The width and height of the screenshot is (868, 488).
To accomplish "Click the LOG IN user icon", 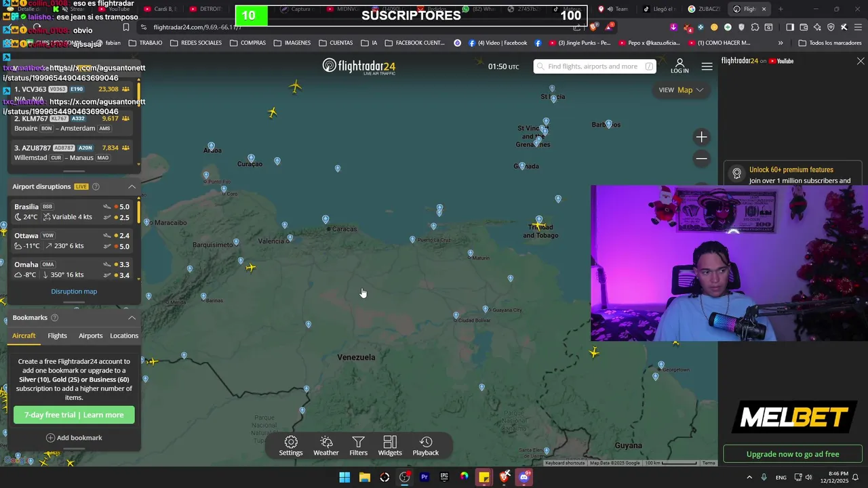I will (x=679, y=66).
